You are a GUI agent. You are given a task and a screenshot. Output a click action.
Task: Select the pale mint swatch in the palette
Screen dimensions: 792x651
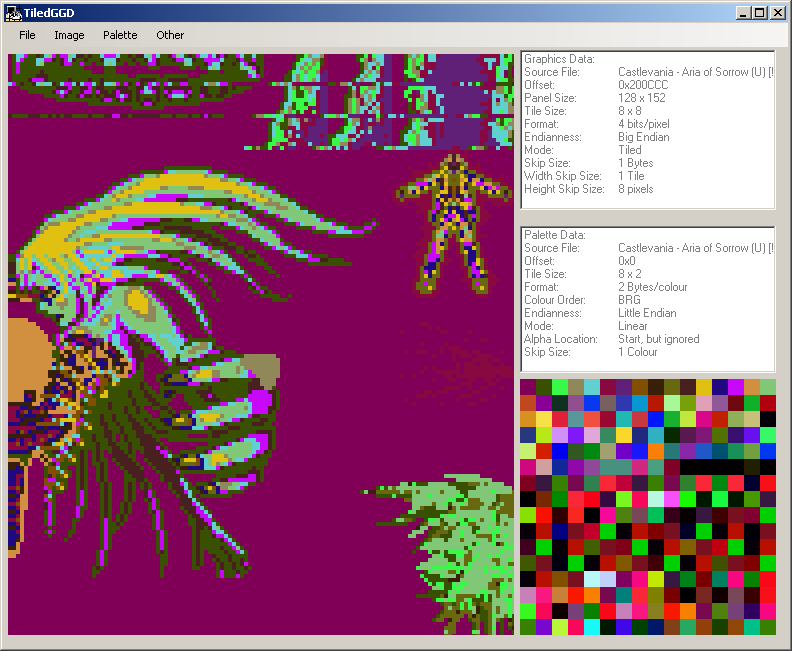(x=656, y=499)
